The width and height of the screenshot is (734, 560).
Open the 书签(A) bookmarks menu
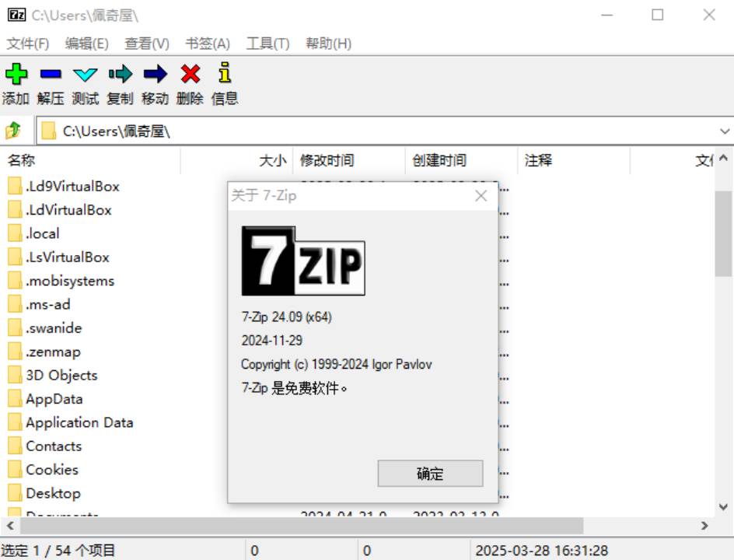208,44
